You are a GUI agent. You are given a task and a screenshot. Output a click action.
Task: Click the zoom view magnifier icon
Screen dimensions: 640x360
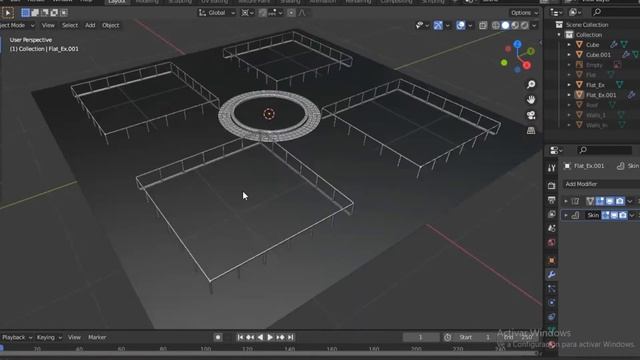(x=531, y=84)
